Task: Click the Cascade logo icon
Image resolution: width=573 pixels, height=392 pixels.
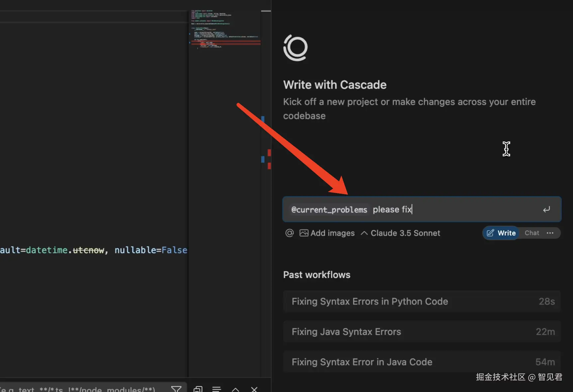Action: (295, 48)
